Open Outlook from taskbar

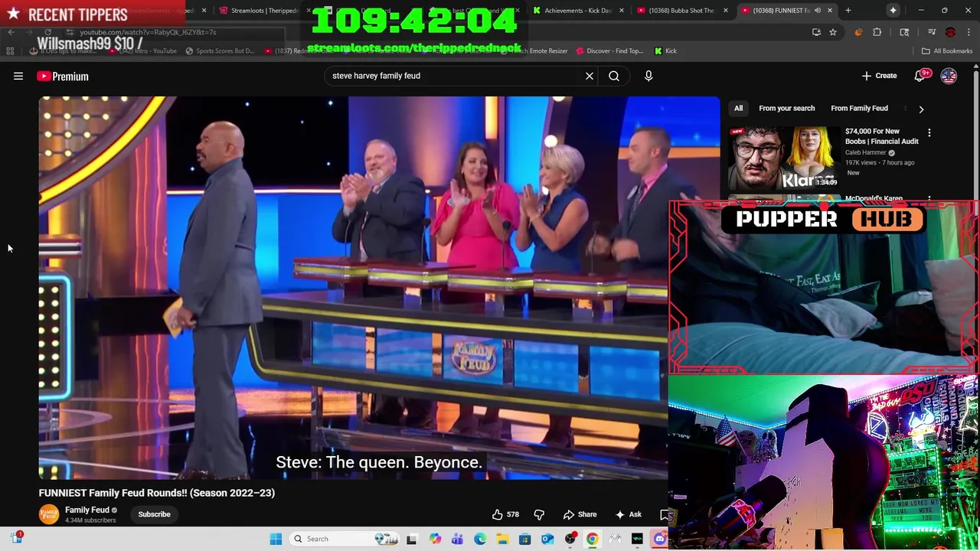[547, 539]
